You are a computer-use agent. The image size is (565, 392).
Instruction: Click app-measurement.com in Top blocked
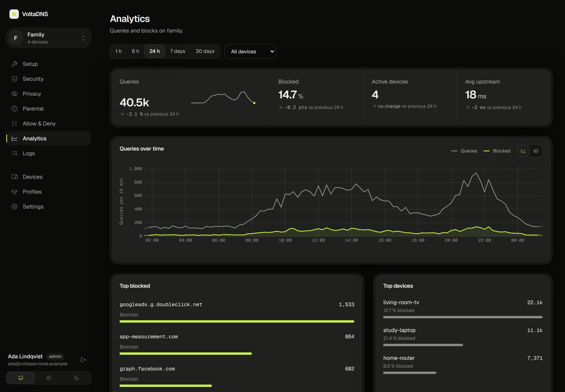[149, 337]
